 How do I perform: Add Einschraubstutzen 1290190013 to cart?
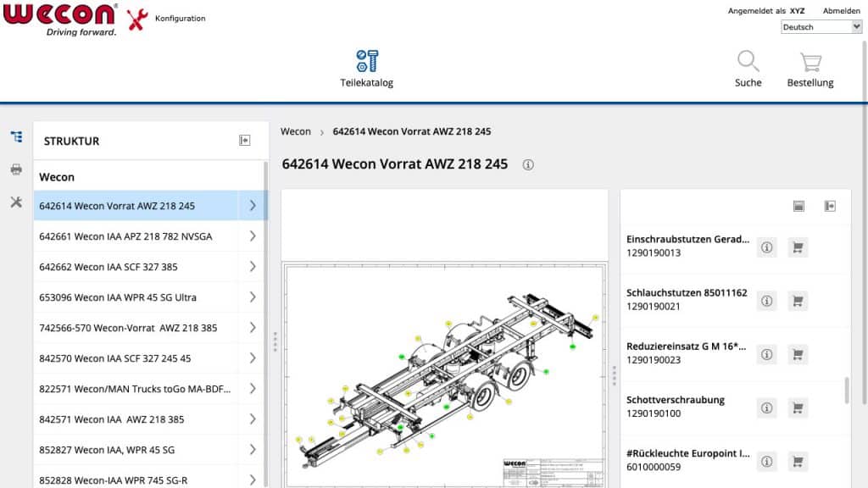click(798, 247)
